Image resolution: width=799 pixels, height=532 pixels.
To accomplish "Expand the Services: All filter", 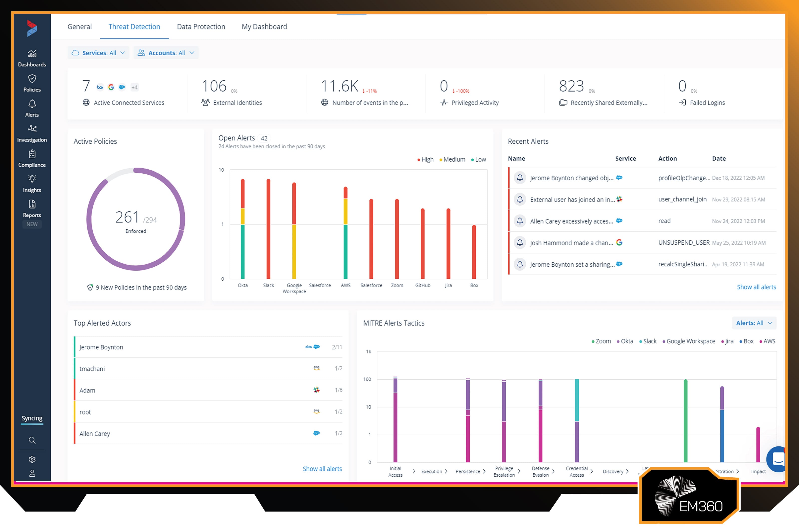I will click(98, 53).
